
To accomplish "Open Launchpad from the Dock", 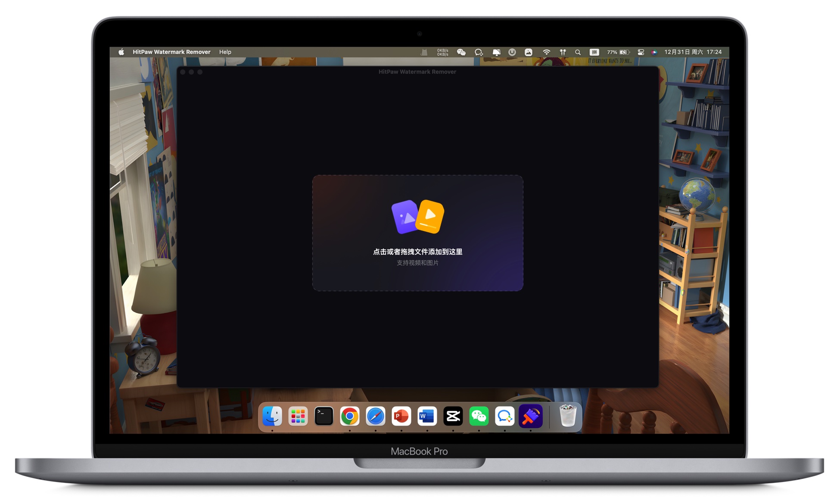I will 298,416.
